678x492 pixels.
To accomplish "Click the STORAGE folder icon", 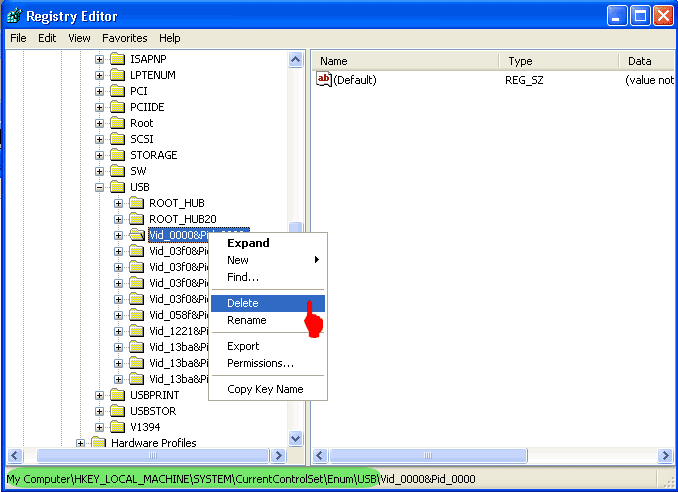I will click(117, 155).
